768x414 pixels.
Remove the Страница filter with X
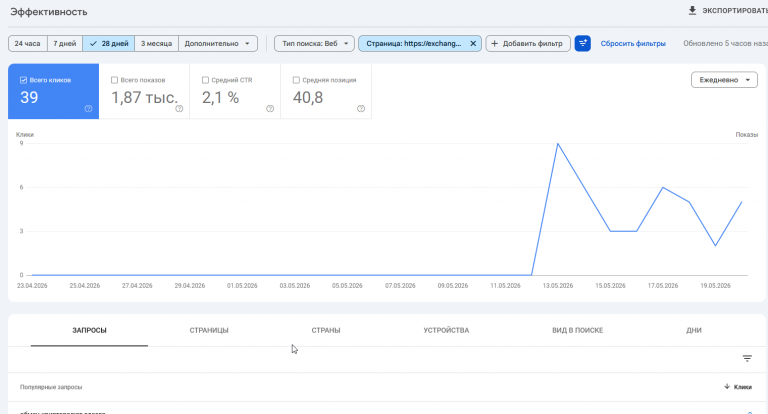coord(473,44)
